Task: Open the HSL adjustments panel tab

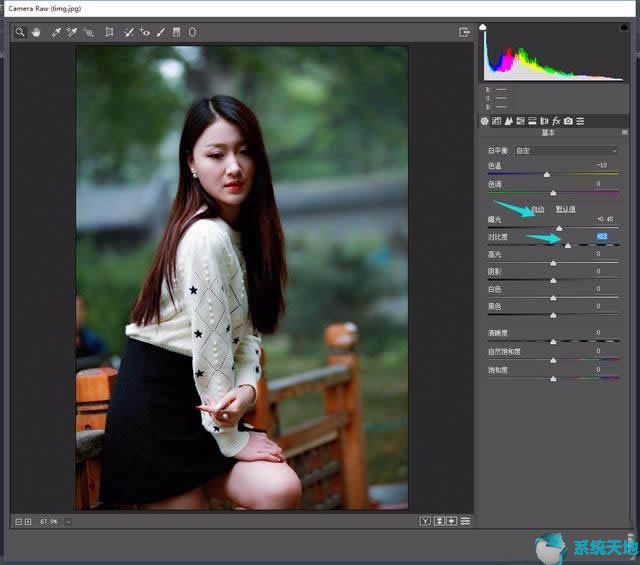Action: pos(520,121)
